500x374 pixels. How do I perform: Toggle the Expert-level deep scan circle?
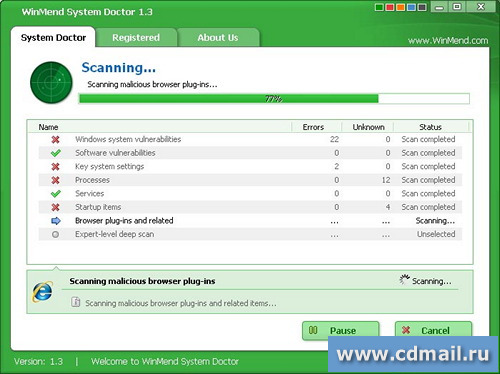[56, 234]
